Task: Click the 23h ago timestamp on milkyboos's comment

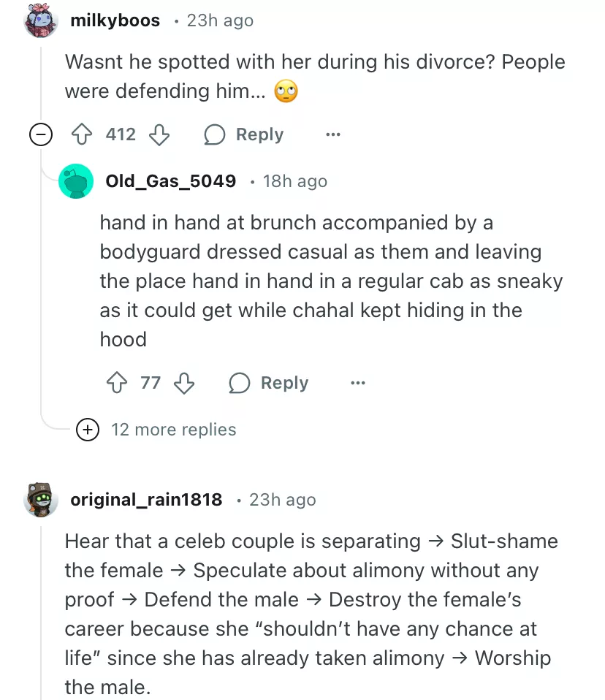Action: pos(220,20)
